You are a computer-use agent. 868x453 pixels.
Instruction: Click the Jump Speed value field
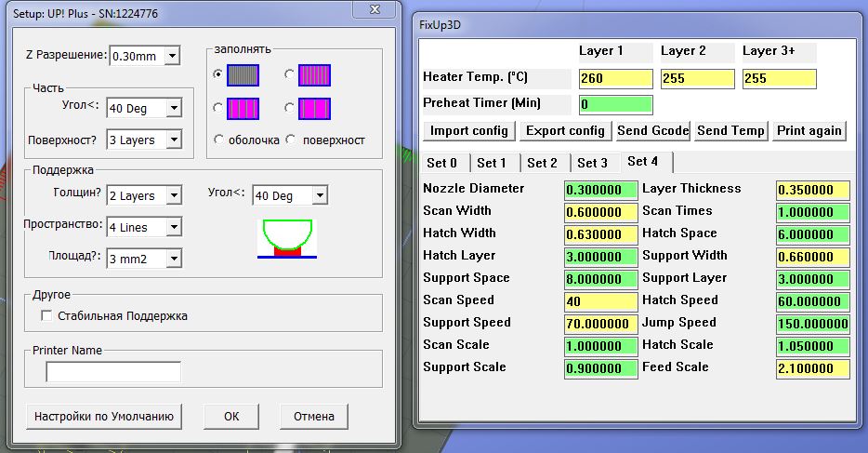pos(813,324)
